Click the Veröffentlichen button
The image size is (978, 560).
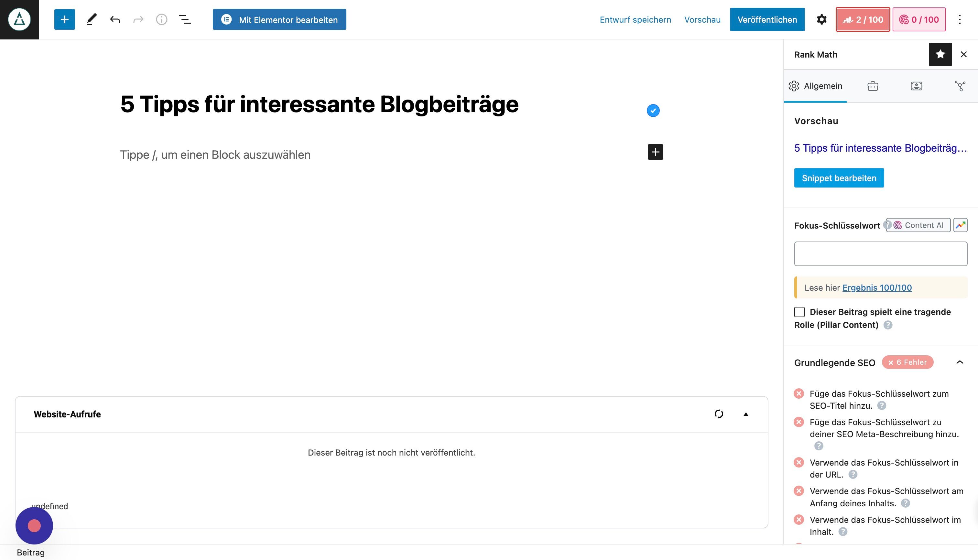click(x=767, y=19)
